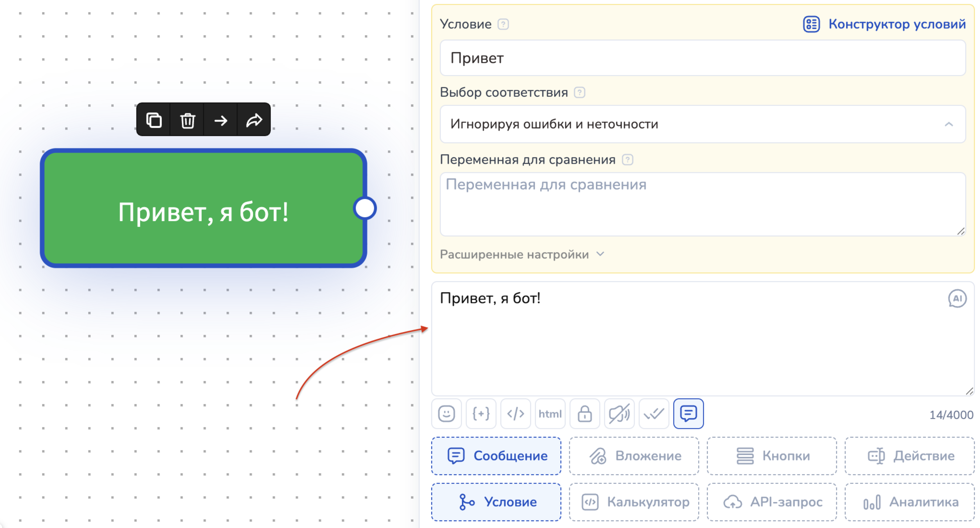980x528 pixels.
Task: Click the API-запрос button
Action: click(772, 502)
